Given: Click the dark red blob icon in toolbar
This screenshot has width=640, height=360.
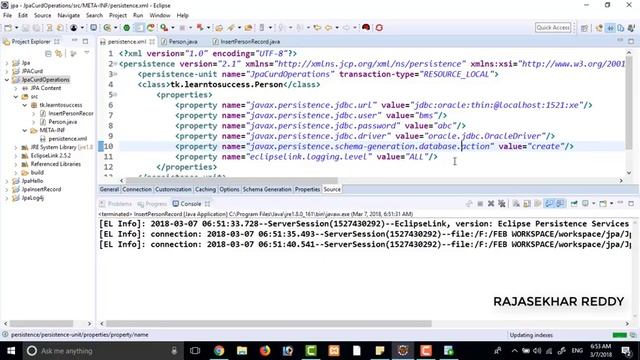Looking at the screenshot, I should (366, 27).
